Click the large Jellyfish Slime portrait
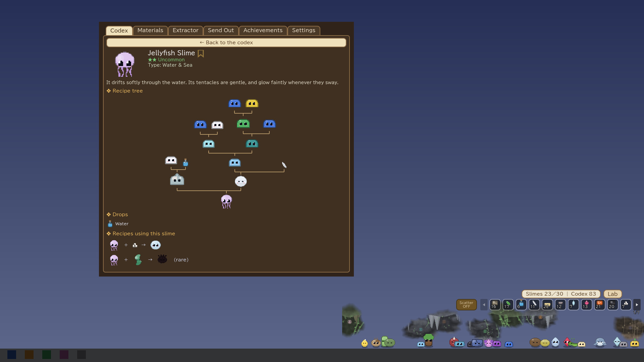This screenshot has height=362, width=644. click(125, 64)
